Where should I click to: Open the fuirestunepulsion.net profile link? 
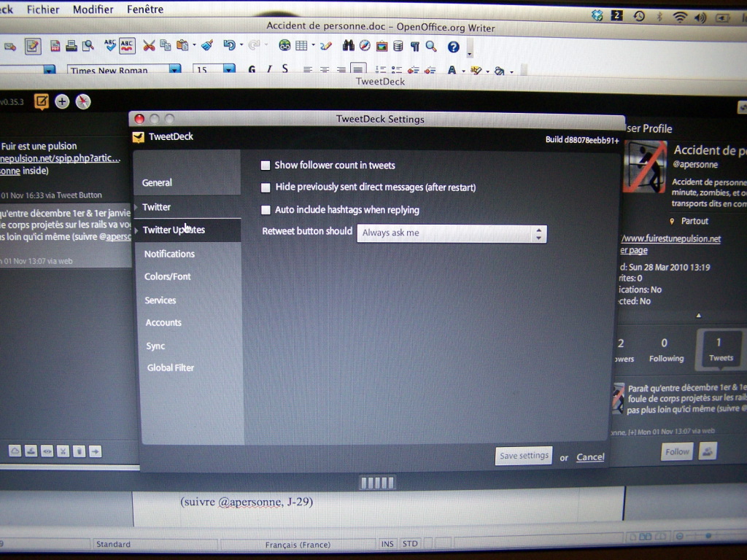pyautogui.click(x=671, y=238)
